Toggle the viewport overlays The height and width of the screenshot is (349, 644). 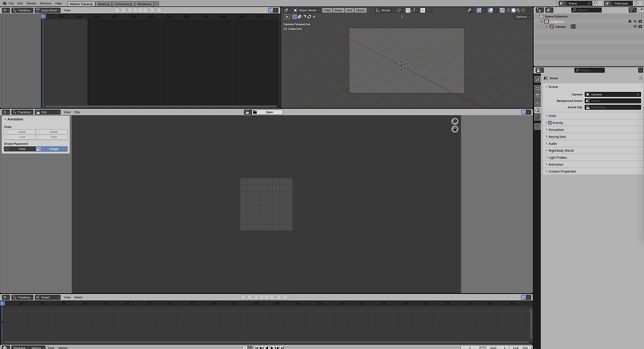point(491,10)
